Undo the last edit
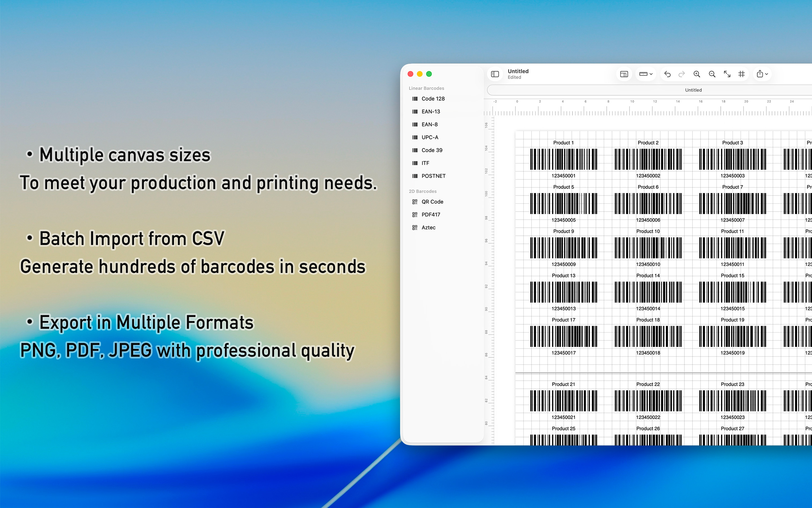The width and height of the screenshot is (812, 508). point(667,74)
